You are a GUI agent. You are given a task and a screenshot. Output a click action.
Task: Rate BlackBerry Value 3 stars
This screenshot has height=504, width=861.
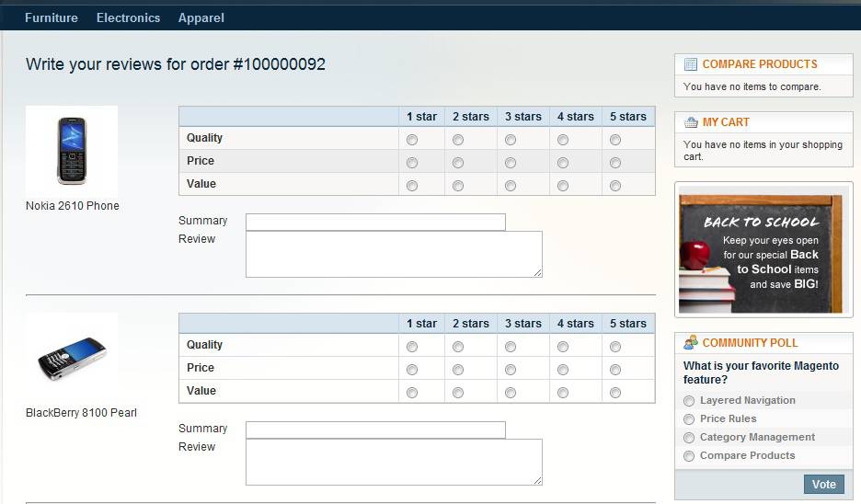click(511, 393)
